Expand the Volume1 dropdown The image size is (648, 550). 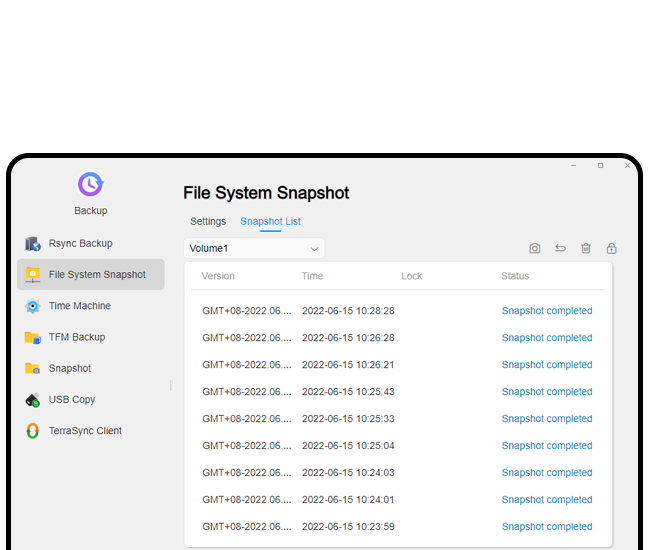254,248
